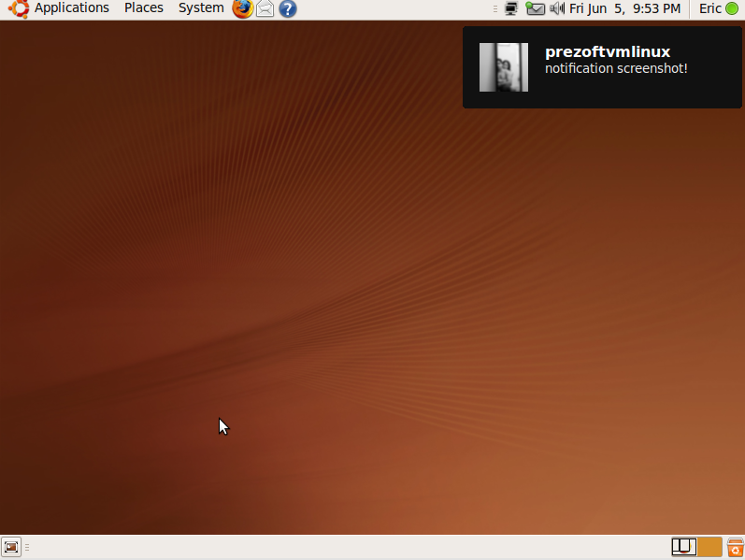The image size is (745, 560).
Task: Click the green online status indicator
Action: [x=732, y=8]
